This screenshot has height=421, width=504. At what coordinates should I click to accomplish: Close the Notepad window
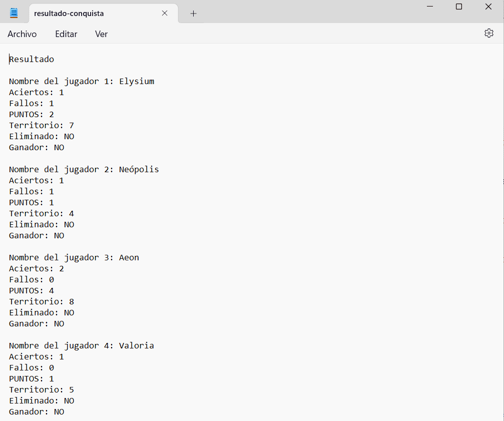click(x=488, y=7)
